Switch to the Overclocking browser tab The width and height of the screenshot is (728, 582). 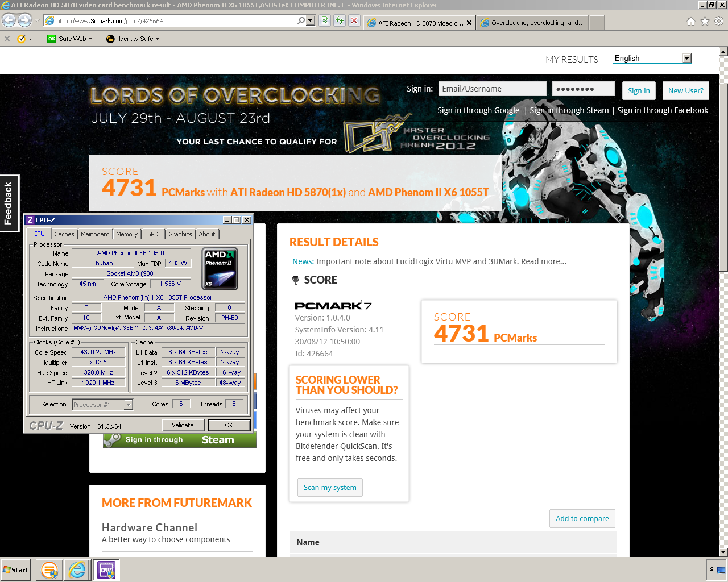[x=533, y=23]
